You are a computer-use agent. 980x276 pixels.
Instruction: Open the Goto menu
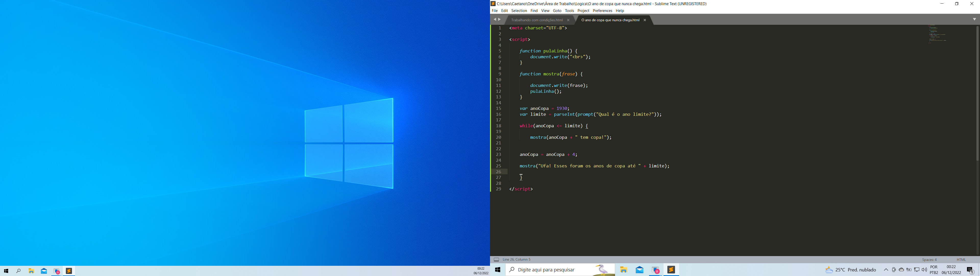click(557, 11)
